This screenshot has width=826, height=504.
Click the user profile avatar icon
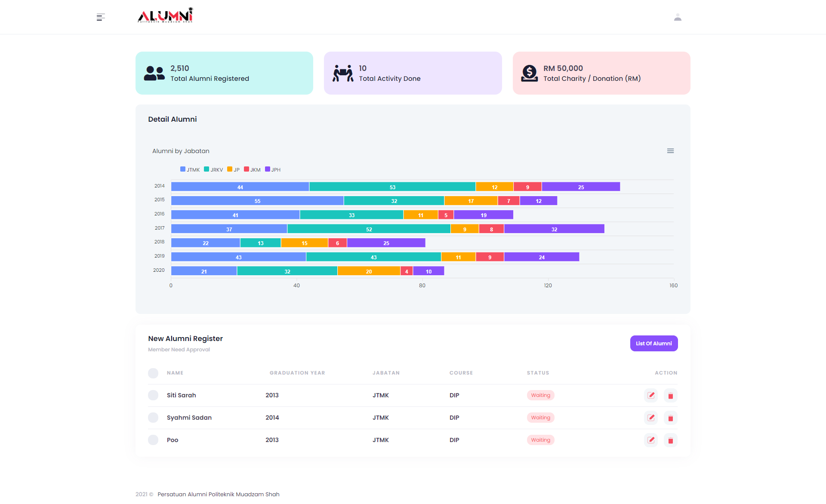[x=678, y=17]
